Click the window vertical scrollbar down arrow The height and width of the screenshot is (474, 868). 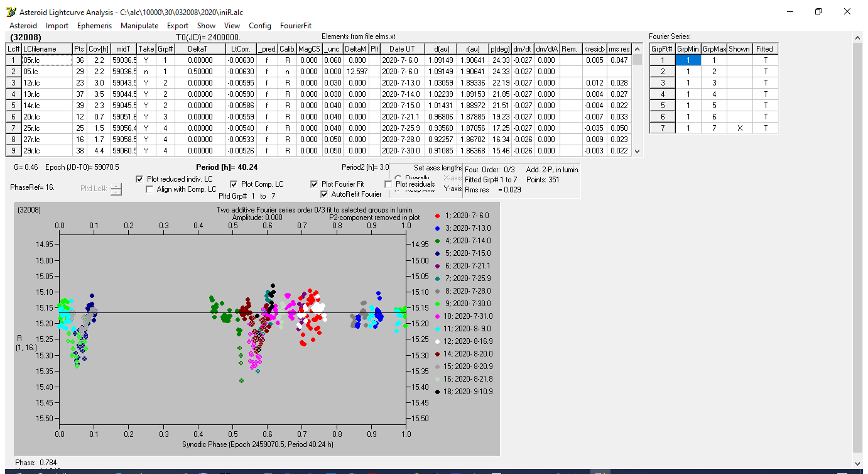(x=858, y=463)
